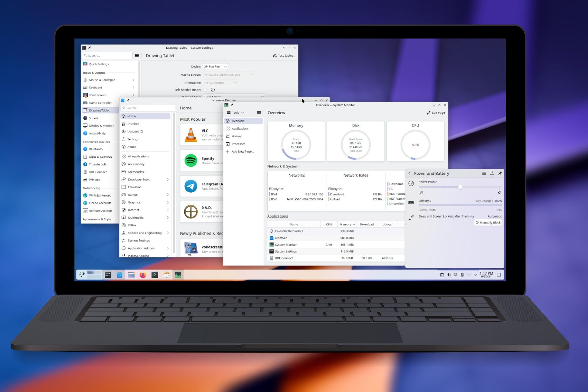
Task: Pin the Power and Battery popup open
Action: click(500, 173)
